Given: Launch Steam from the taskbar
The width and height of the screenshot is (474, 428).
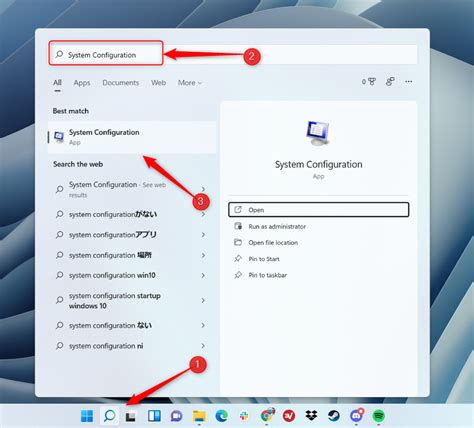Looking at the screenshot, I should 334,416.
